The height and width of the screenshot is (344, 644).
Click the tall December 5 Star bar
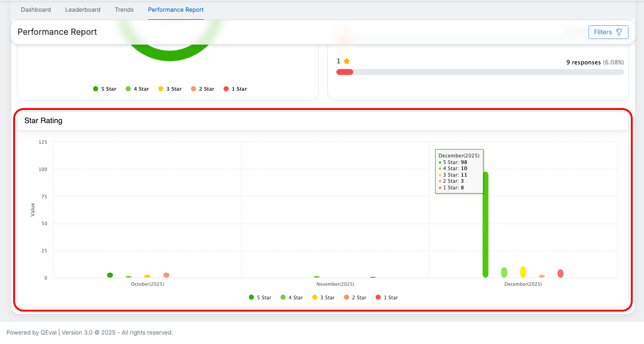click(485, 225)
